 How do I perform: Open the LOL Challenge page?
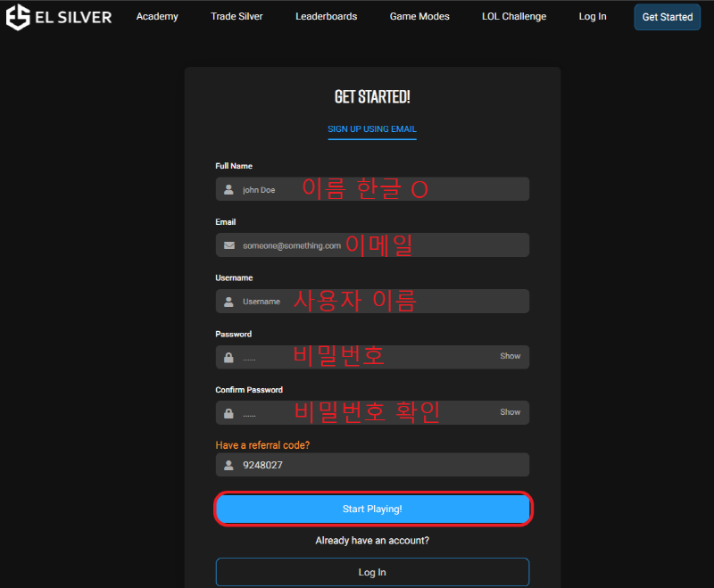coord(514,16)
